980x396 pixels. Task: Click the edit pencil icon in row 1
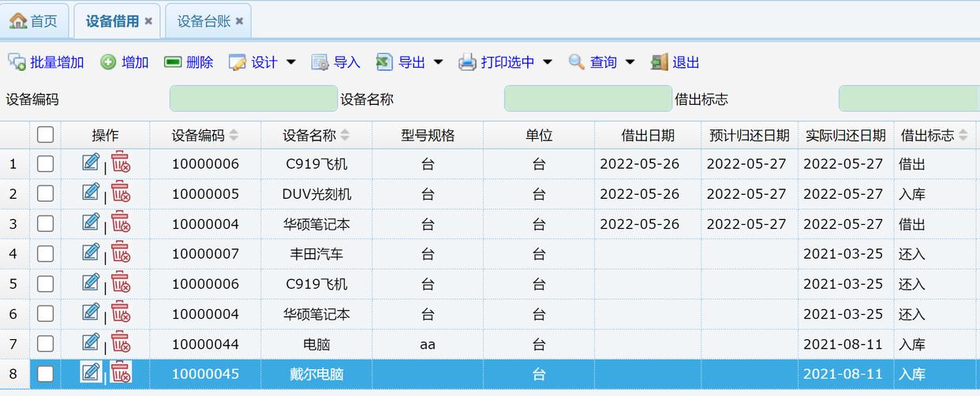click(x=91, y=163)
